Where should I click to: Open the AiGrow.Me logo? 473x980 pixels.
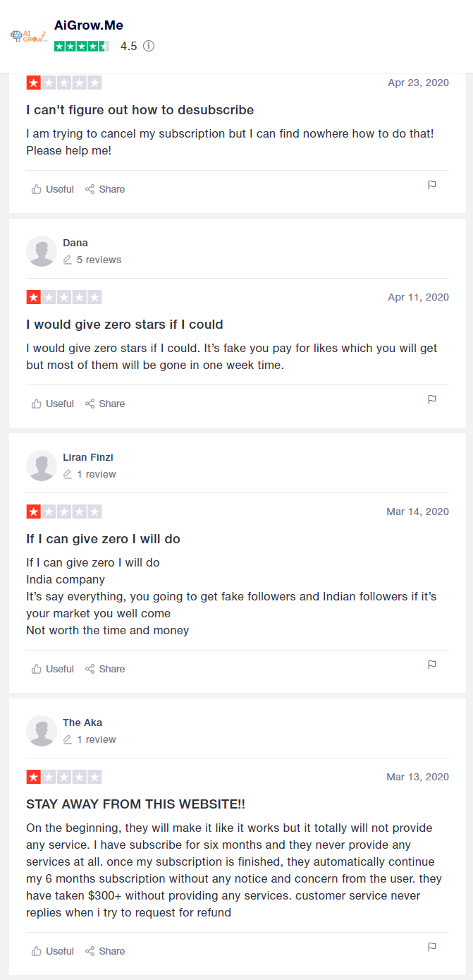click(29, 36)
